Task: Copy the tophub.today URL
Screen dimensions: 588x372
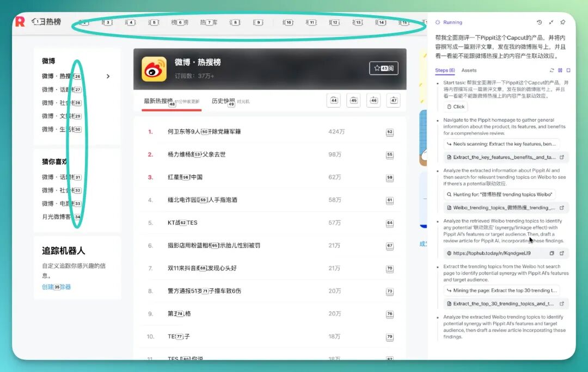Action: [x=552, y=253]
